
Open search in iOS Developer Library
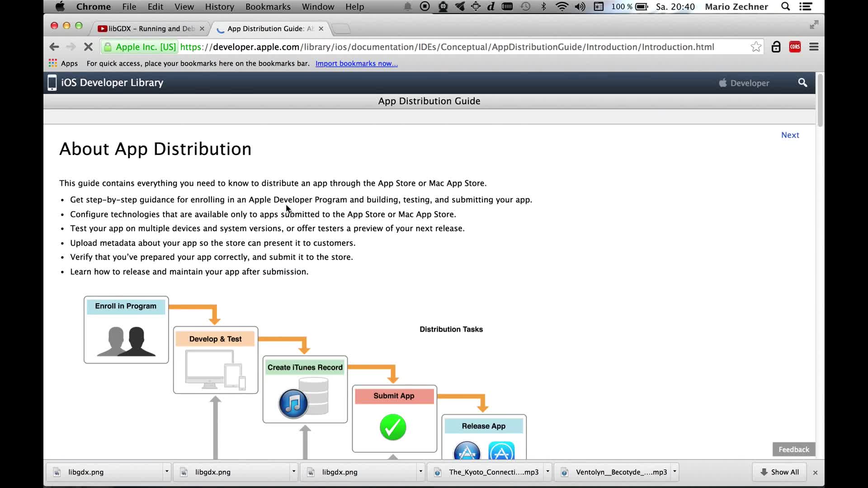802,83
